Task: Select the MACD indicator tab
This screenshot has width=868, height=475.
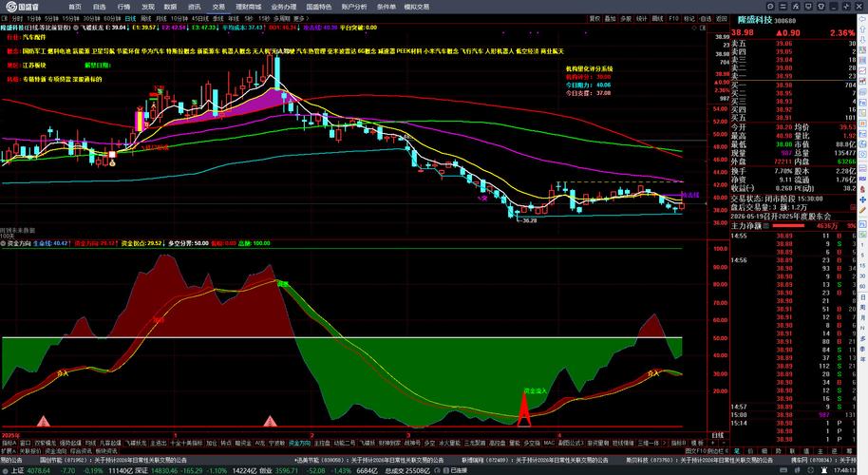Action: point(549,443)
